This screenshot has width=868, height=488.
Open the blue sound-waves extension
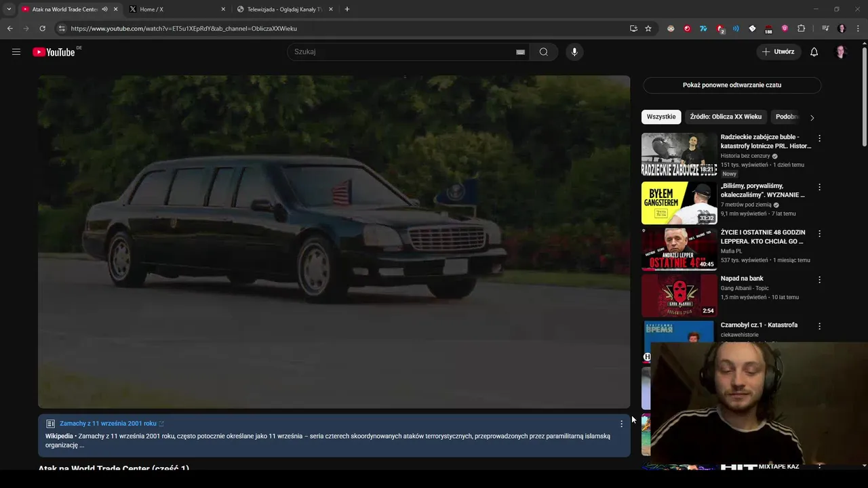pos(736,28)
